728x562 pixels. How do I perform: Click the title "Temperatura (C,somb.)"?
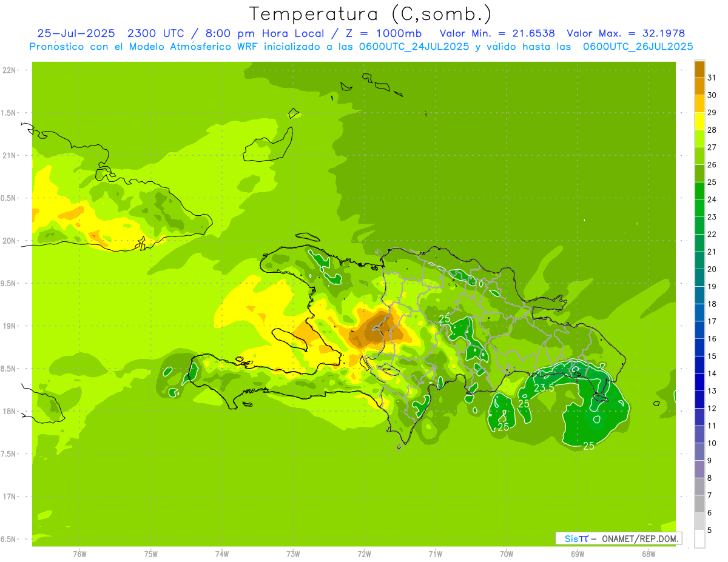point(370,14)
